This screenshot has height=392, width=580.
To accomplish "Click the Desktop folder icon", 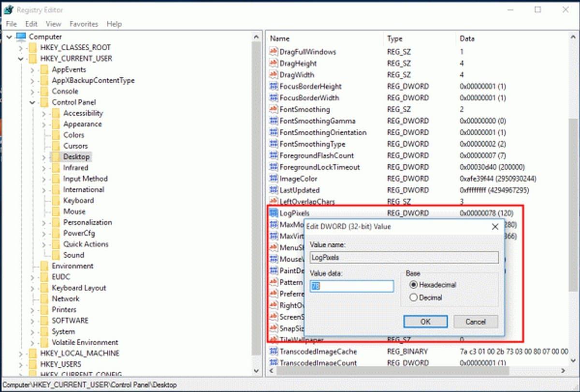I will coord(56,157).
